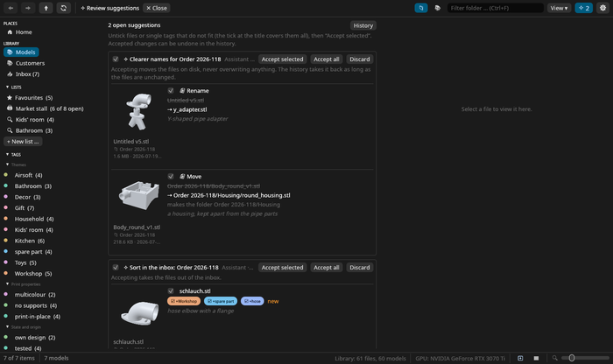
Task: Close the suggestions review
Action: click(x=157, y=8)
